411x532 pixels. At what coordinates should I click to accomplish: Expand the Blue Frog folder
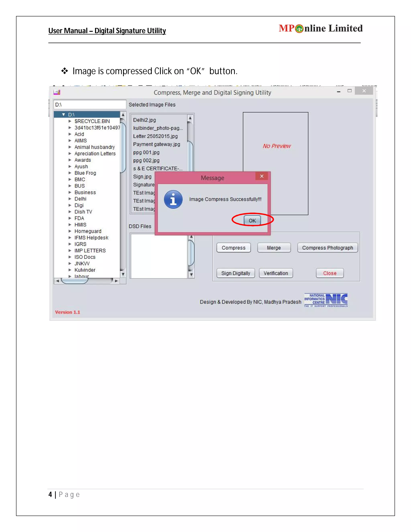click(70, 173)
